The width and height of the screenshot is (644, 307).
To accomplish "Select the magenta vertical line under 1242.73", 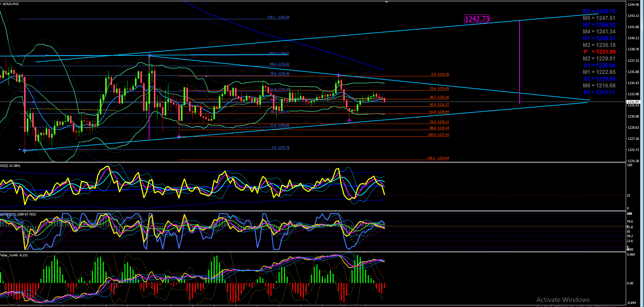I will coord(520,62).
